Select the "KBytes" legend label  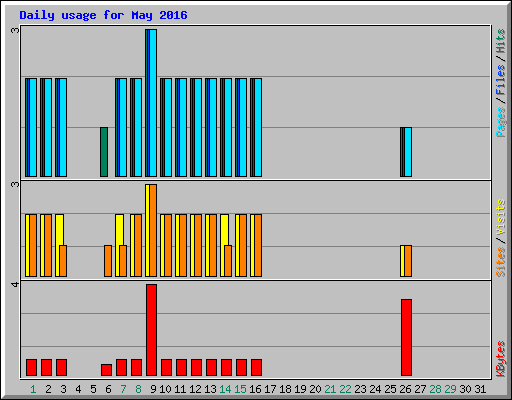(x=500, y=359)
